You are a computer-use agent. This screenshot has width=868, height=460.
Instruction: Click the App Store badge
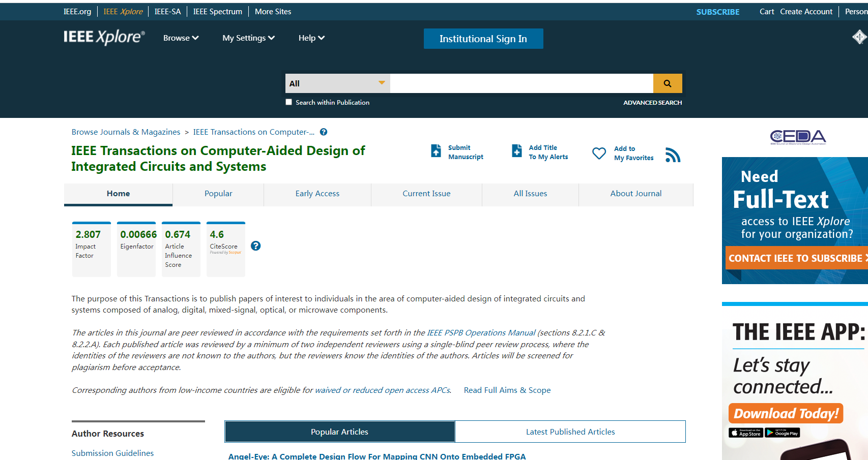point(746,433)
